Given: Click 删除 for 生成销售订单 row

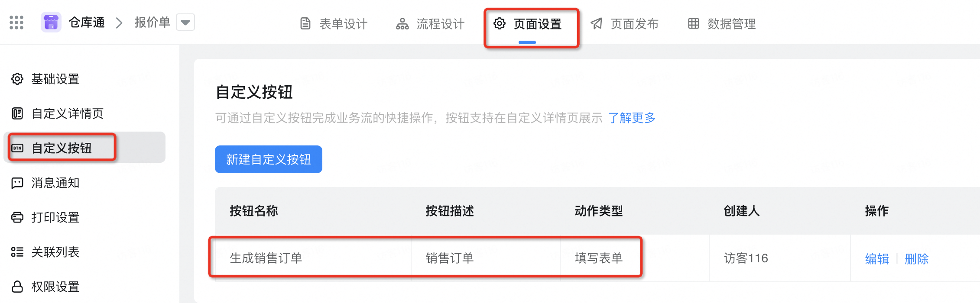Looking at the screenshot, I should tap(917, 259).
